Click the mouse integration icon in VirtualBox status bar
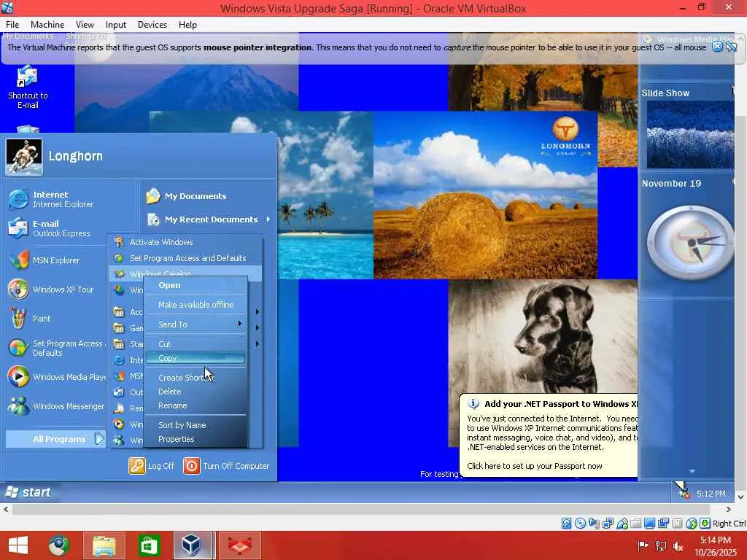 (x=692, y=524)
